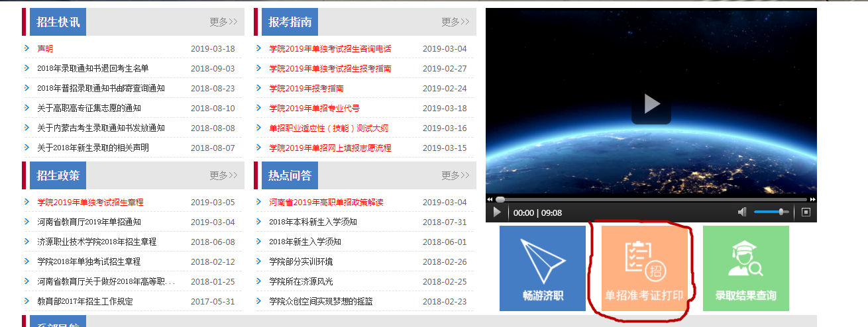Screen dimensions: 868x327
Task: Open 更多 in 招生政策 section
Action: pyautogui.click(x=223, y=175)
